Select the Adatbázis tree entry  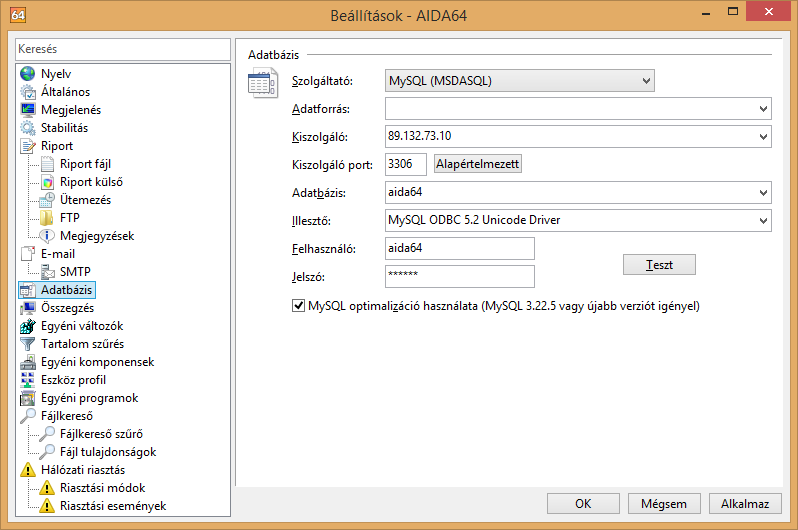coord(67,290)
